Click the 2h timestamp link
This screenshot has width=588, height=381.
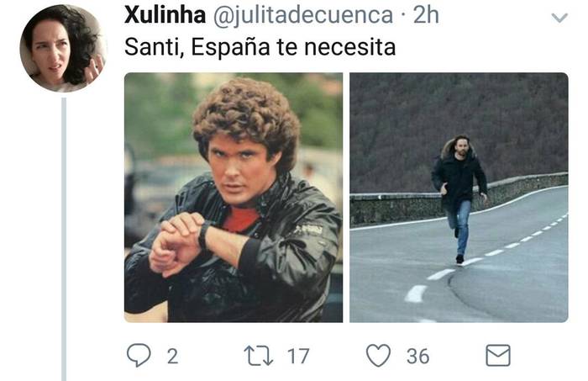click(426, 15)
